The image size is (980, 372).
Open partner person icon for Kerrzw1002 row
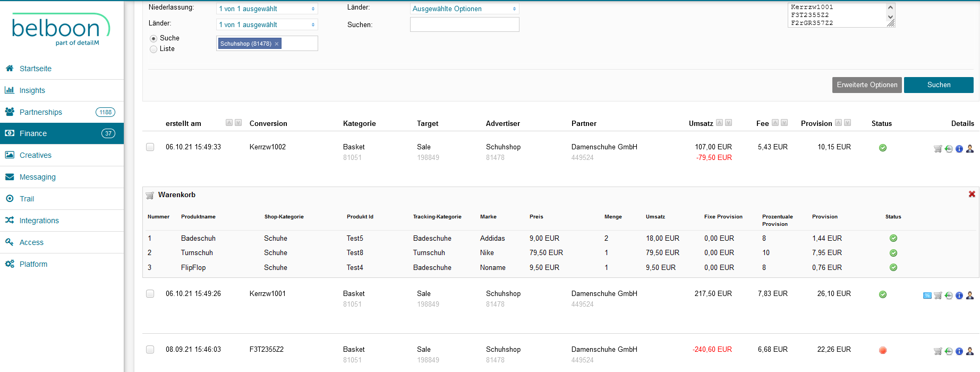pos(970,149)
